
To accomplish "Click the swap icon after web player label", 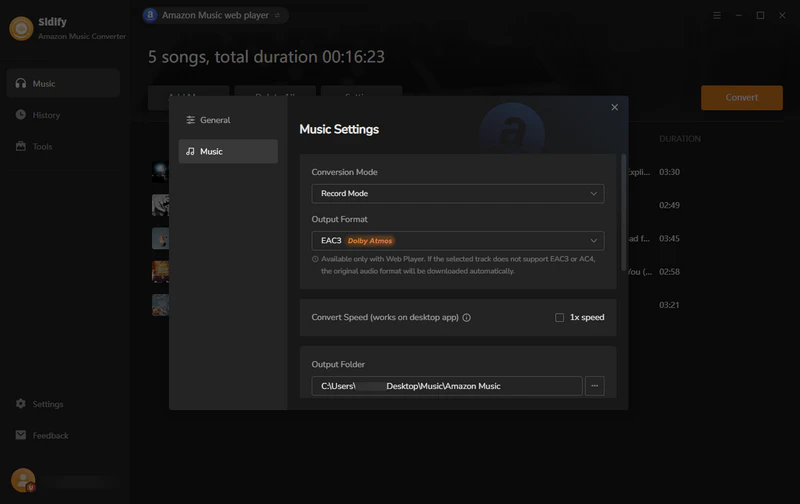I will [x=278, y=15].
